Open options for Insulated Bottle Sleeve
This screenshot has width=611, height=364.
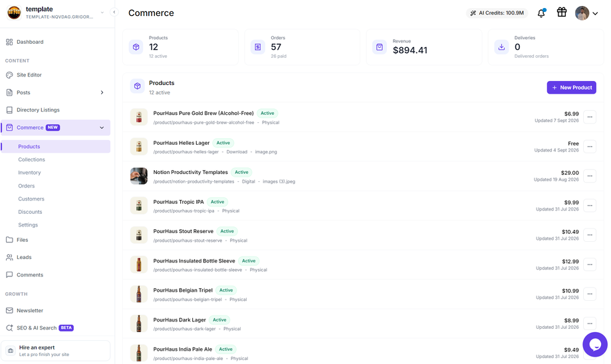[x=590, y=264]
